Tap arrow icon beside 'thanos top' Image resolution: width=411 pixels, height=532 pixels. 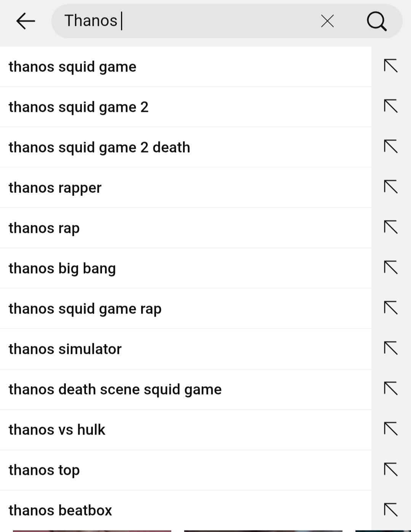[x=391, y=469]
